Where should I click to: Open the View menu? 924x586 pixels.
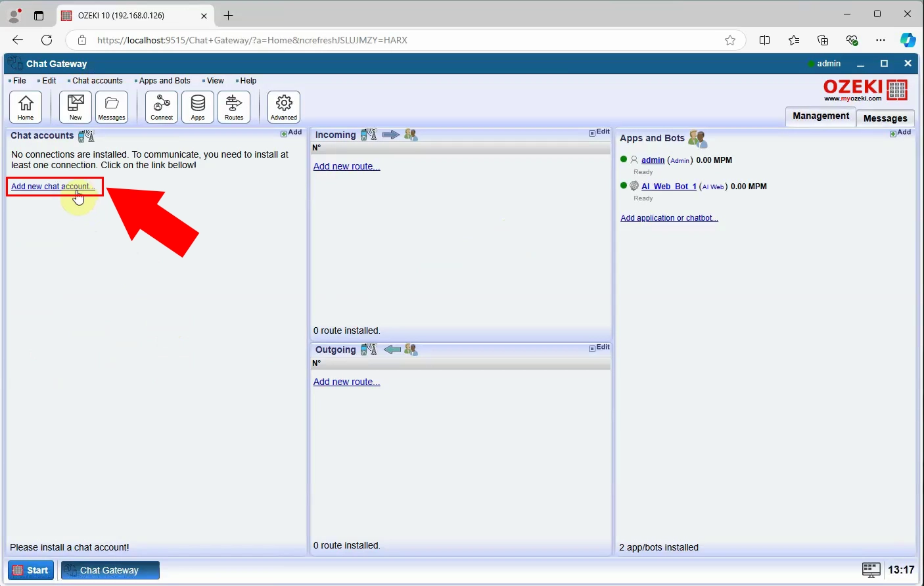pyautogui.click(x=215, y=81)
